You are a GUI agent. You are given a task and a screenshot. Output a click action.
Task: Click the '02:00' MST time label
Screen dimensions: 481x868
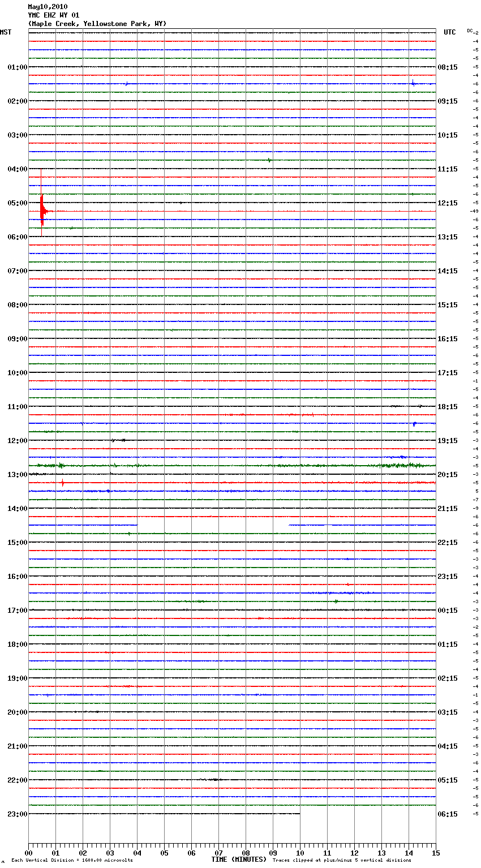18,101
